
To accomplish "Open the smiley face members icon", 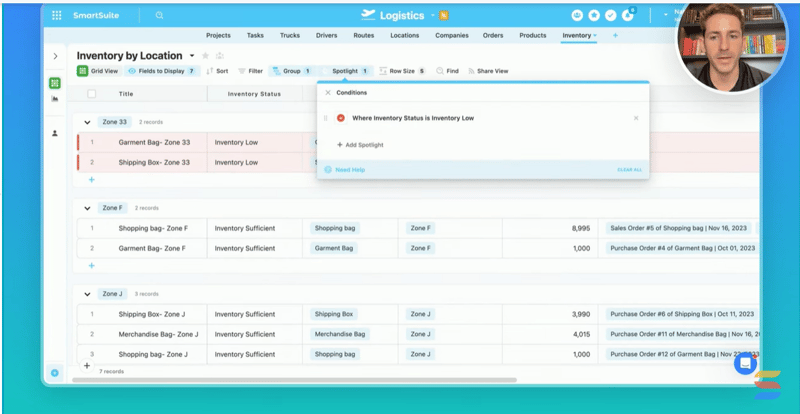I will (x=577, y=15).
